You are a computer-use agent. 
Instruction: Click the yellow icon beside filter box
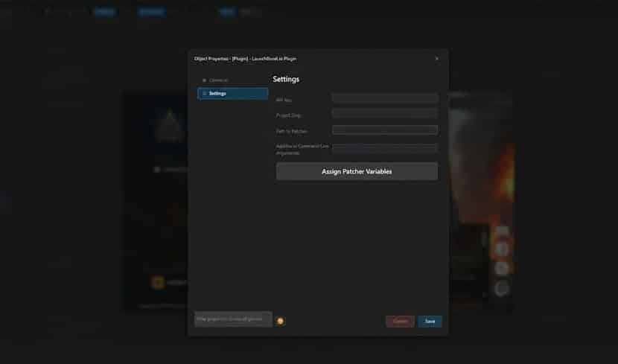[280, 321]
